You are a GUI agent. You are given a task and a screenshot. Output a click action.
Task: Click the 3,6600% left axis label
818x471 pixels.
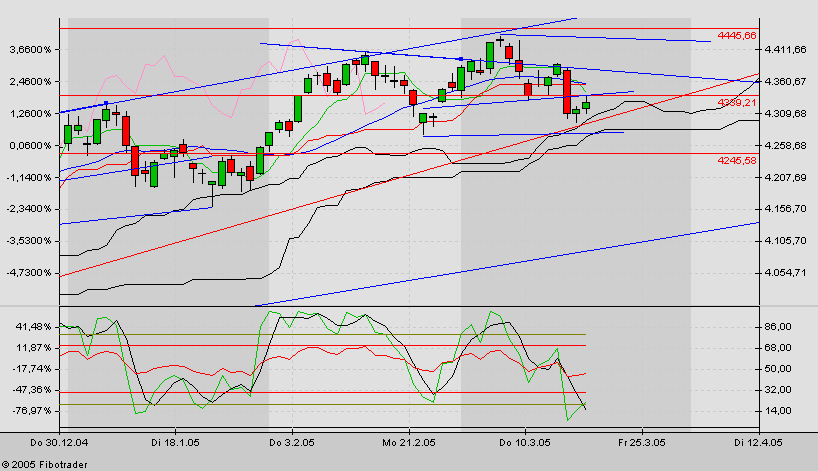(x=30, y=50)
